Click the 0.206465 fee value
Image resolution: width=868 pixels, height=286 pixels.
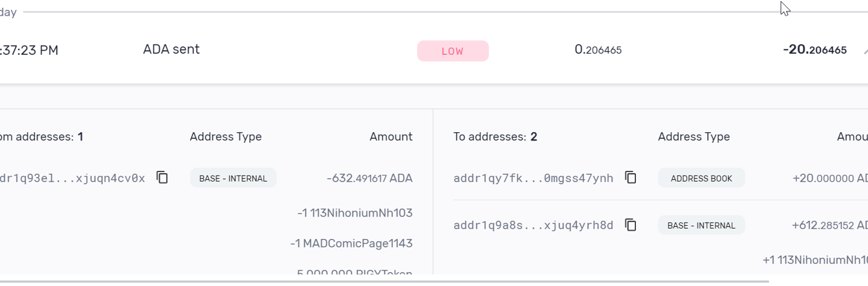[598, 50]
